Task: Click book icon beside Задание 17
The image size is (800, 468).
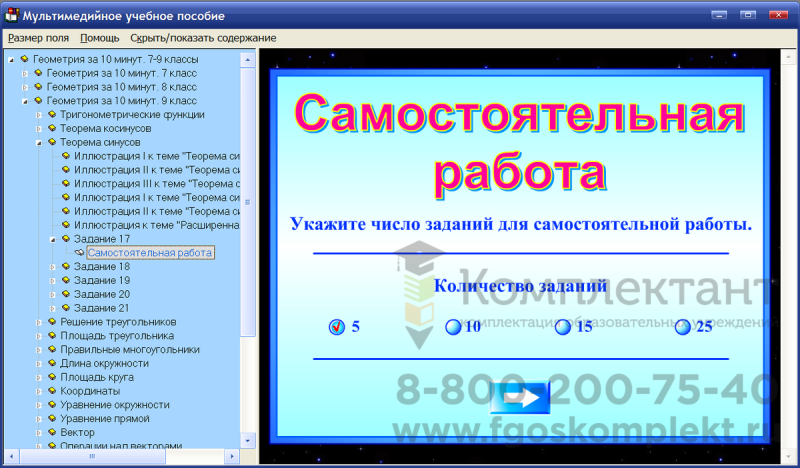Action: tap(65, 238)
